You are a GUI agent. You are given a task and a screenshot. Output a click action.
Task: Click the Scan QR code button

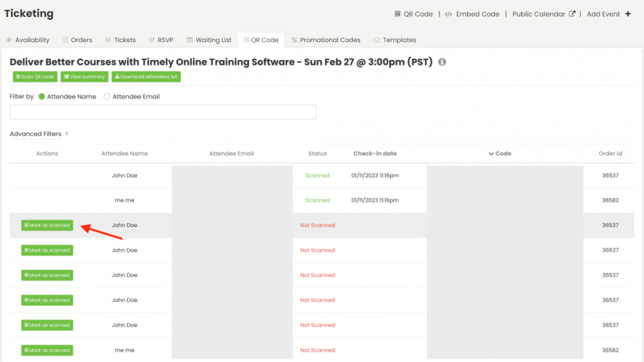35,77
